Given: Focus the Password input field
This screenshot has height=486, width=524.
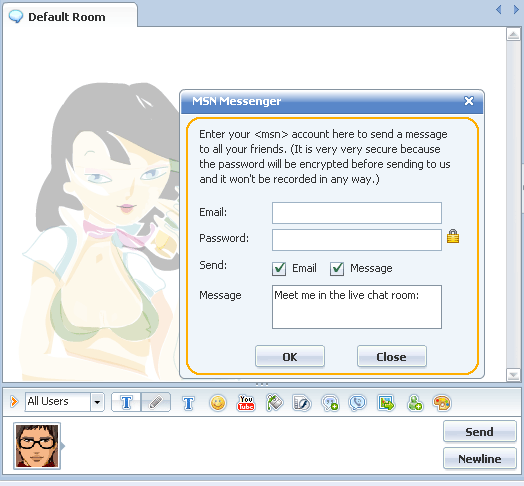Looking at the screenshot, I should click(x=357, y=240).
